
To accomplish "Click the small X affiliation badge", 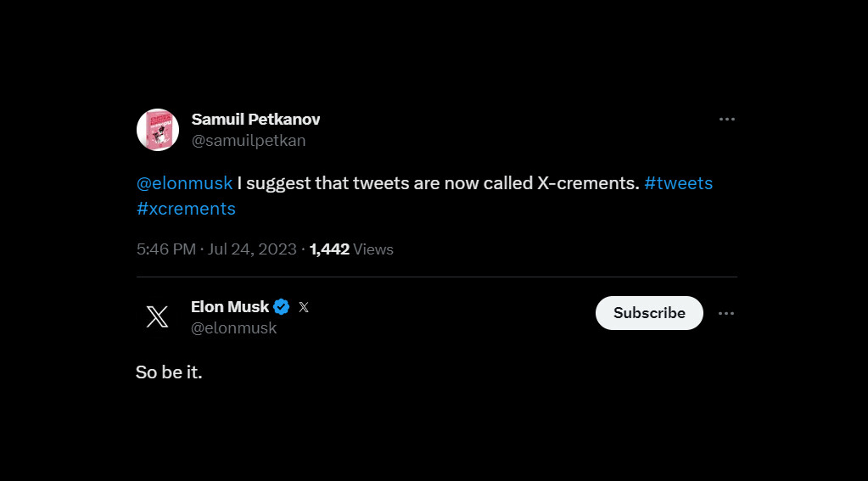I will pyautogui.click(x=304, y=307).
